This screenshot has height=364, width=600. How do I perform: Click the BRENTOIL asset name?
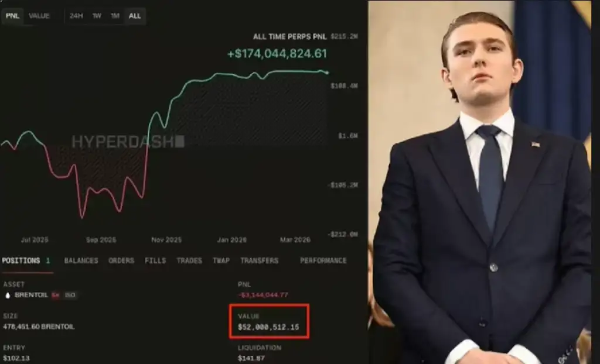click(32, 295)
